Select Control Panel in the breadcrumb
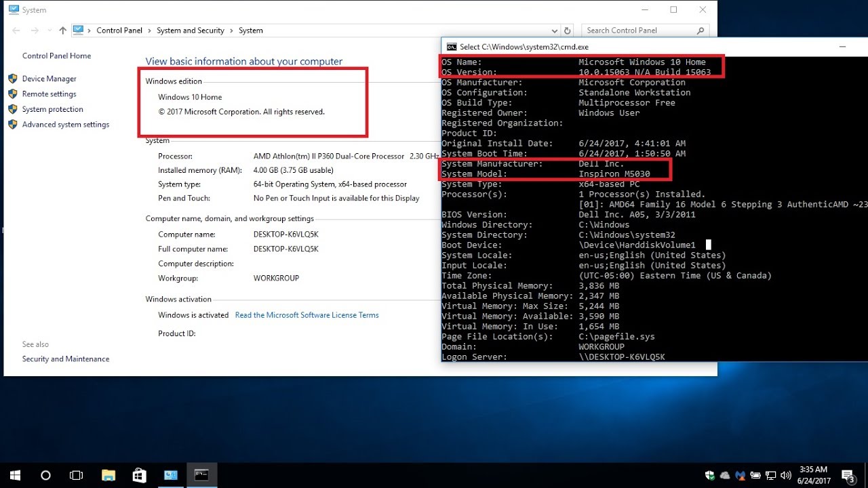The width and height of the screenshot is (868, 488). pyautogui.click(x=119, y=30)
